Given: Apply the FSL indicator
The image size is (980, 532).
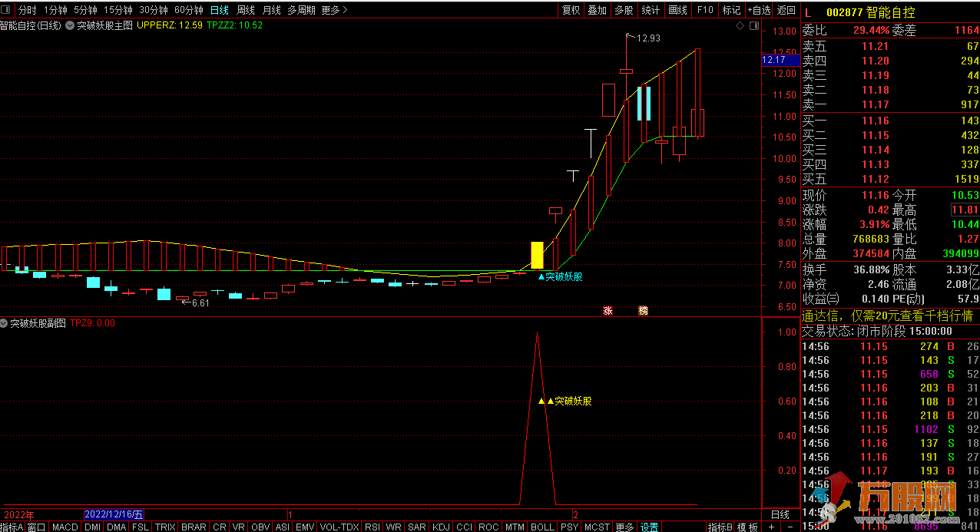Looking at the screenshot, I should pos(141,527).
